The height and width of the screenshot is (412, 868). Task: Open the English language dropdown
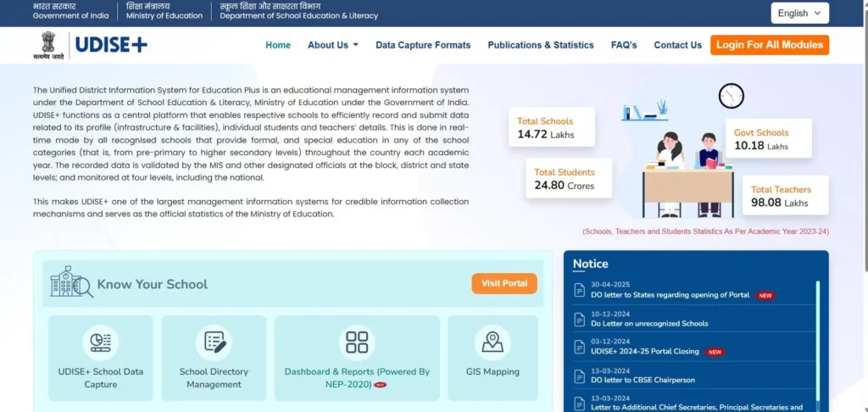tap(799, 14)
